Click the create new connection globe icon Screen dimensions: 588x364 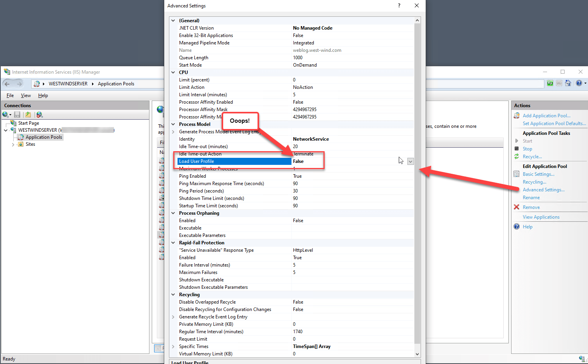point(5,115)
